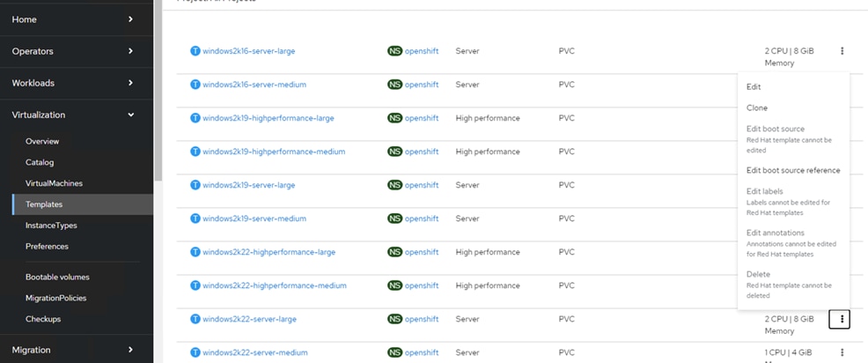
Task: Click template icon beside windows2k16-server-large
Action: 195,51
